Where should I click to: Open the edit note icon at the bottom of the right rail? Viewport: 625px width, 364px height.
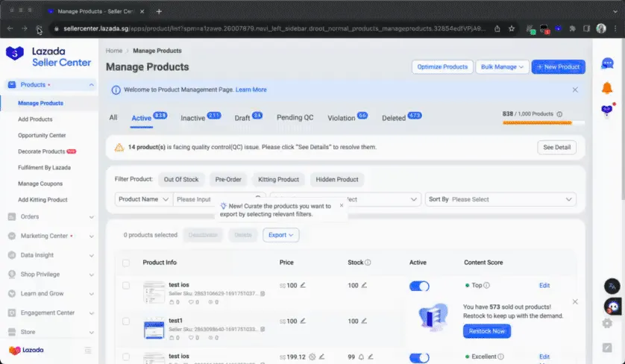tap(607, 348)
